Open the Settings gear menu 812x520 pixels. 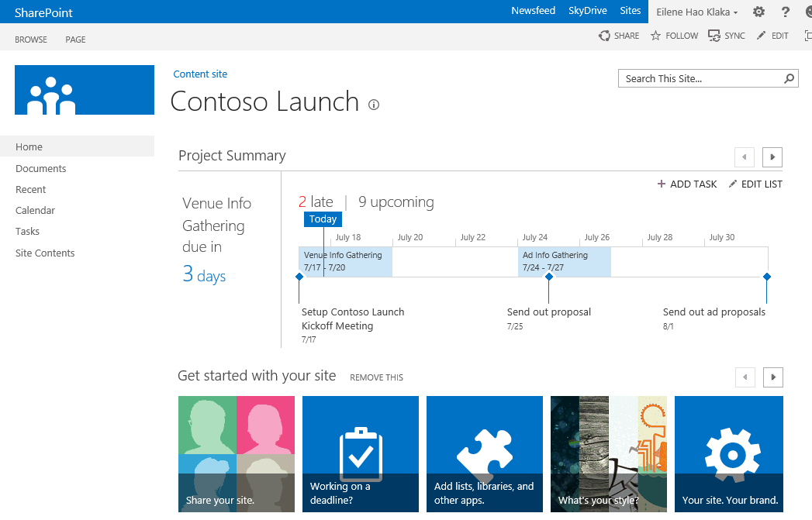tap(758, 12)
